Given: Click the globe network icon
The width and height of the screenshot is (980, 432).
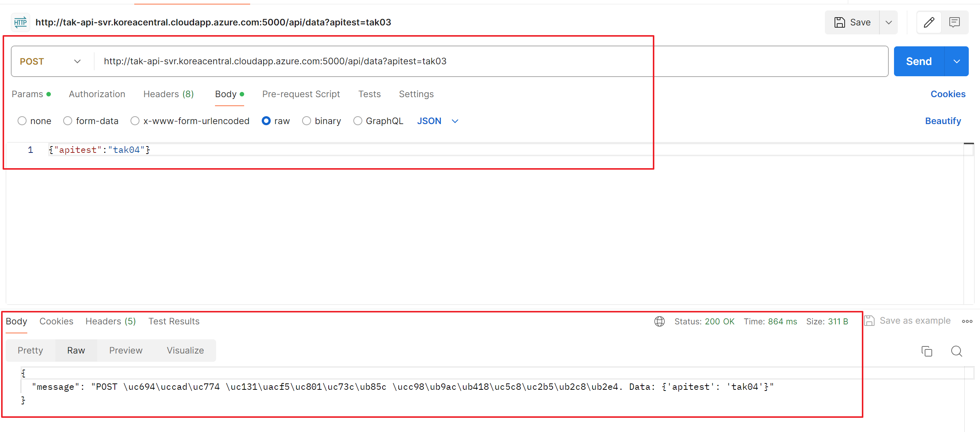Looking at the screenshot, I should click(x=659, y=321).
